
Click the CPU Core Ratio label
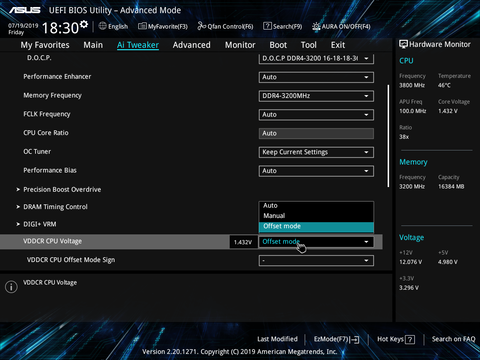click(46, 133)
